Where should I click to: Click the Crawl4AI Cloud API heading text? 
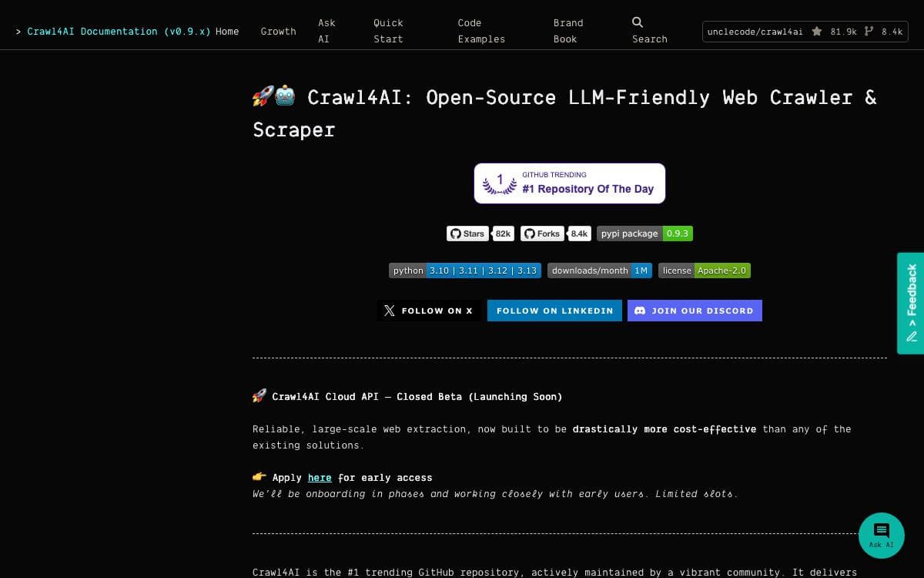[x=417, y=397]
